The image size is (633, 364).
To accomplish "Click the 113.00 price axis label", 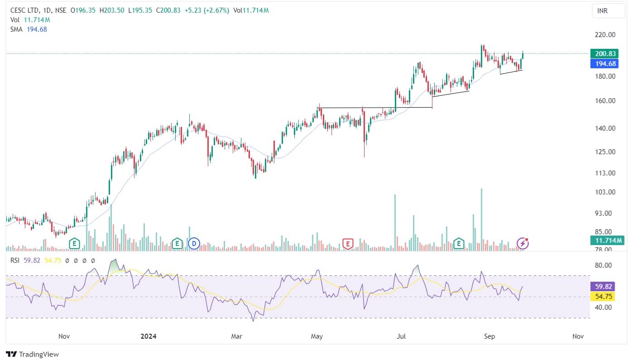I will point(605,173).
